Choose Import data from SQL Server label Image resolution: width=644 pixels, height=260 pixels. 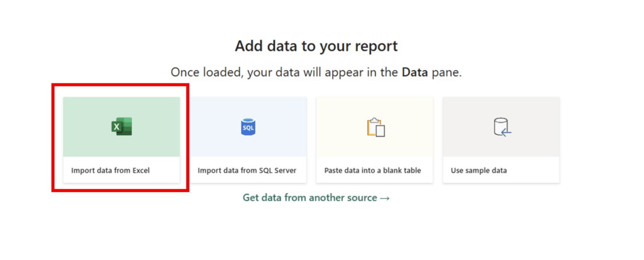pos(247,171)
